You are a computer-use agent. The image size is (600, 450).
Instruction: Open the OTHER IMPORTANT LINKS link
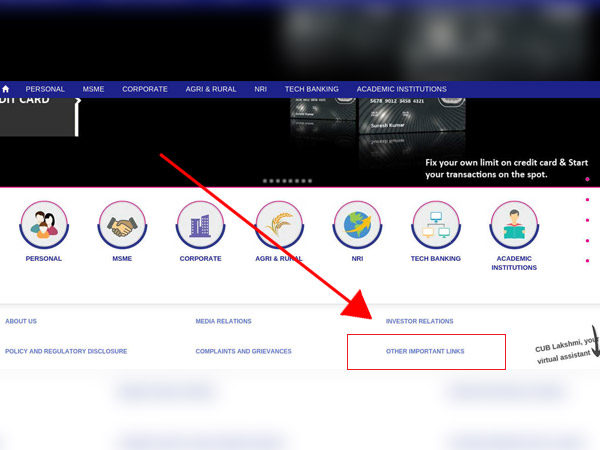[425, 351]
